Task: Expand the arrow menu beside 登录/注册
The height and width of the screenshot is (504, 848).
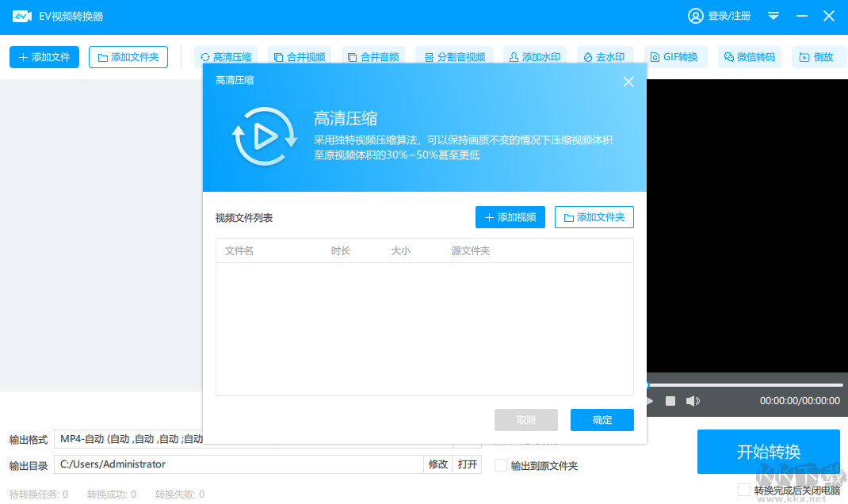Action: pos(773,15)
